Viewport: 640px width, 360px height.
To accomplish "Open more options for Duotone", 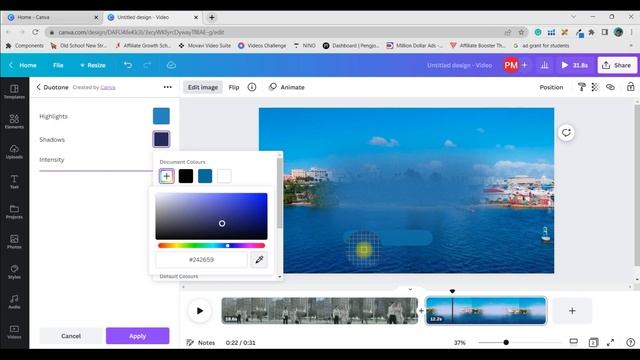I will [167, 87].
